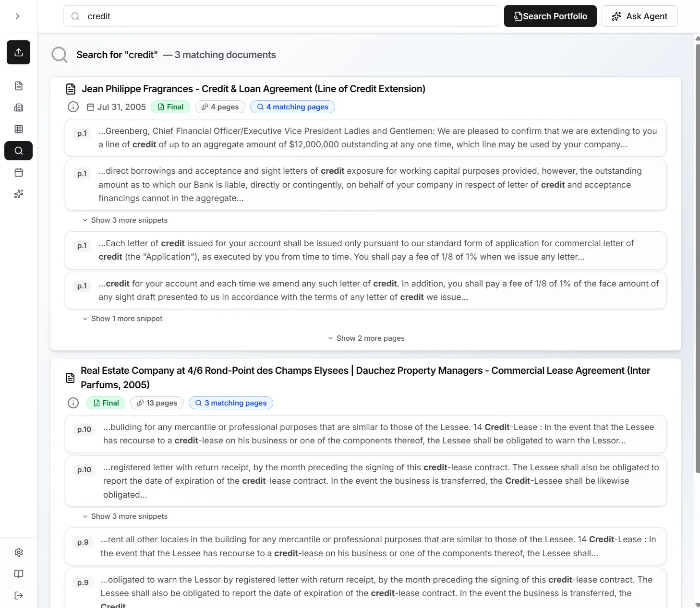
Task: Switch to the Calendar view in the sidebar
Action: click(x=18, y=172)
